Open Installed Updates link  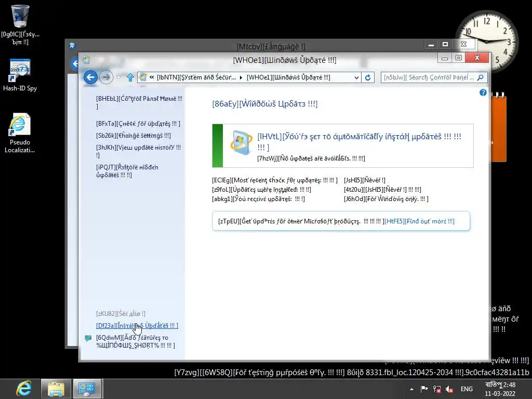coord(137,325)
